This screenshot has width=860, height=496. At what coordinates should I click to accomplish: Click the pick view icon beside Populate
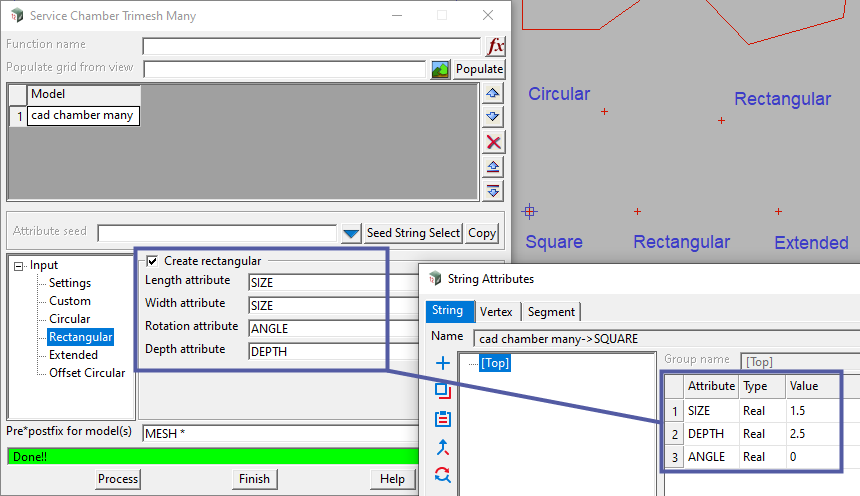point(441,70)
